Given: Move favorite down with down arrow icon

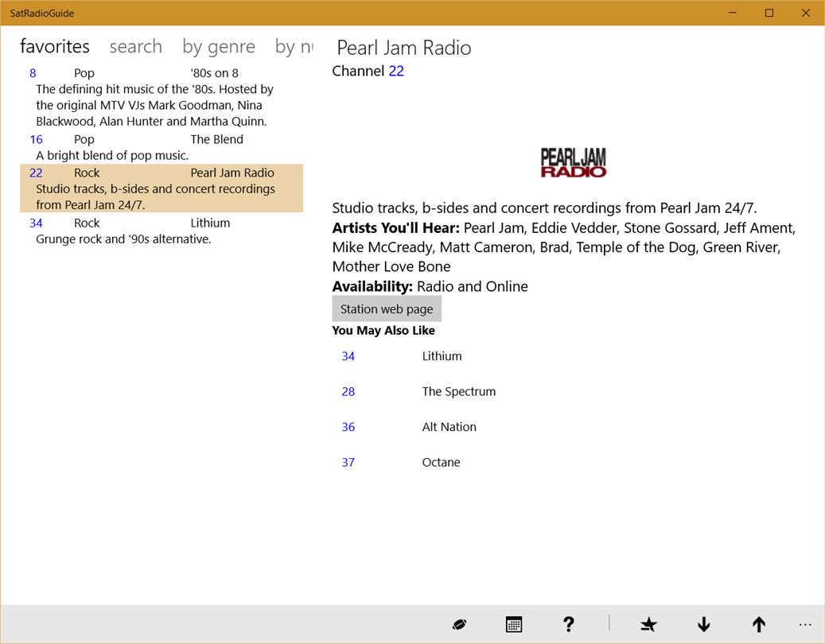Looking at the screenshot, I should [x=704, y=625].
